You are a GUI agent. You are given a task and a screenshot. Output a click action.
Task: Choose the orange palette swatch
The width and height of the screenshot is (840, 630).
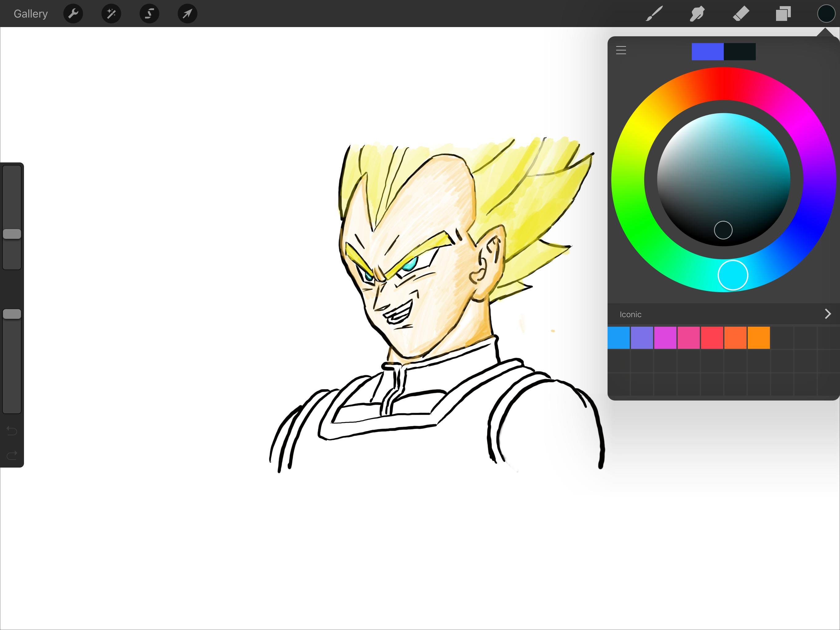coord(759,337)
